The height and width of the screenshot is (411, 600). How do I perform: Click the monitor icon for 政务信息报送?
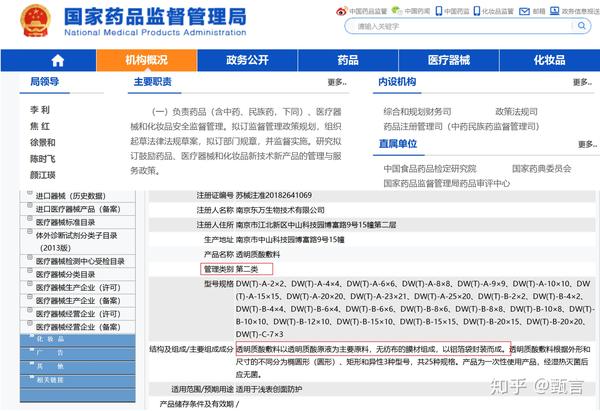(554, 11)
